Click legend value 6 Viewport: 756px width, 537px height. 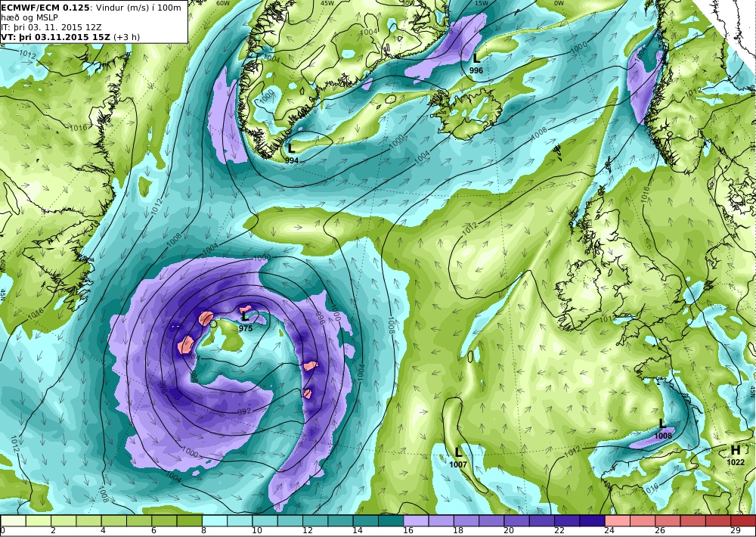[x=153, y=531]
